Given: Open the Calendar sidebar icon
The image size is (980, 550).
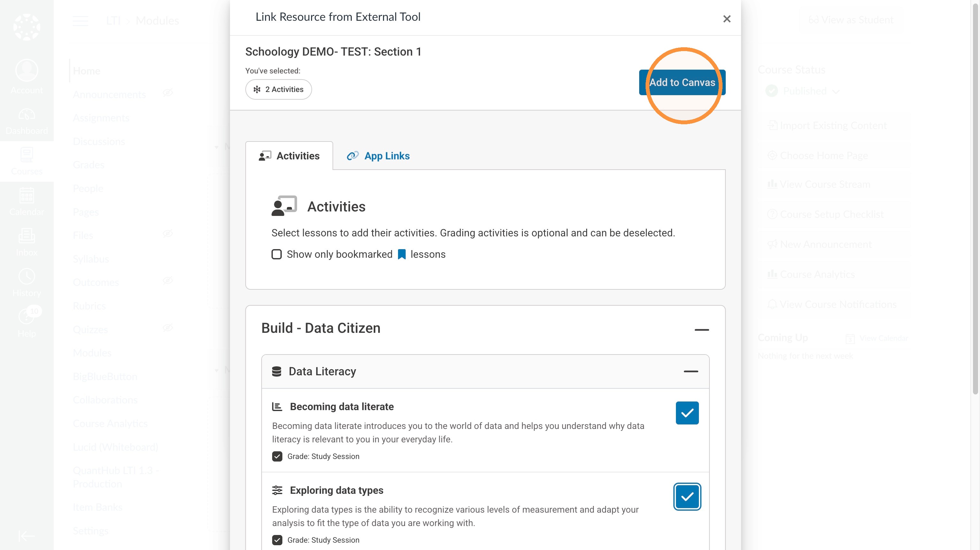Looking at the screenshot, I should (x=27, y=195).
